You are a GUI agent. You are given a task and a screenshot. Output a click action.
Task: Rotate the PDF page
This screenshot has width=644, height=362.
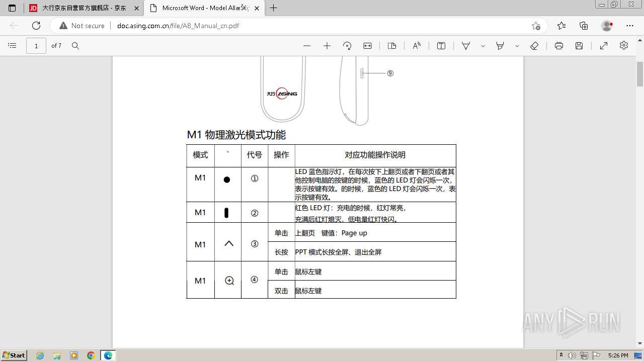click(347, 46)
